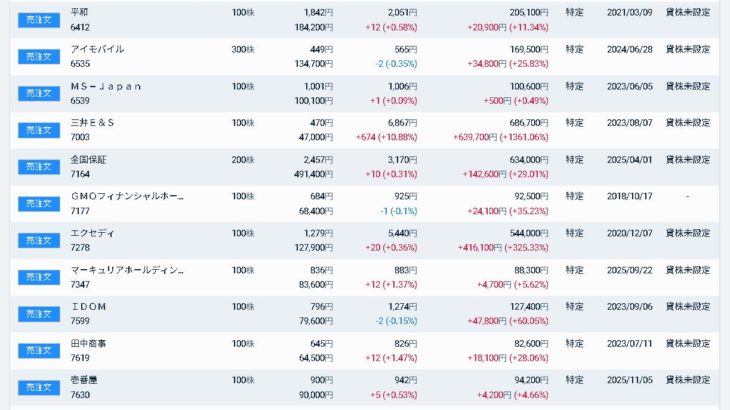This screenshot has width=730, height=410.
Task: Open sell order for 田中商事 (7619)
Action: pyautogui.click(x=39, y=351)
